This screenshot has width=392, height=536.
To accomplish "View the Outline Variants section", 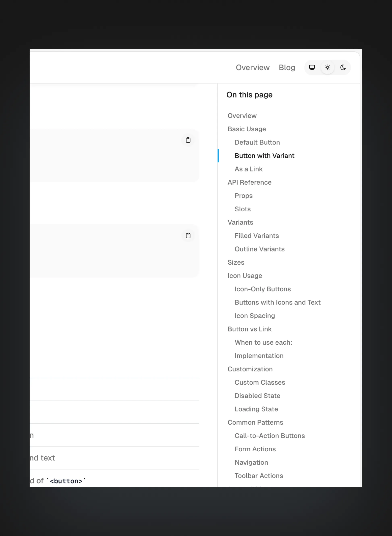I will (x=260, y=249).
